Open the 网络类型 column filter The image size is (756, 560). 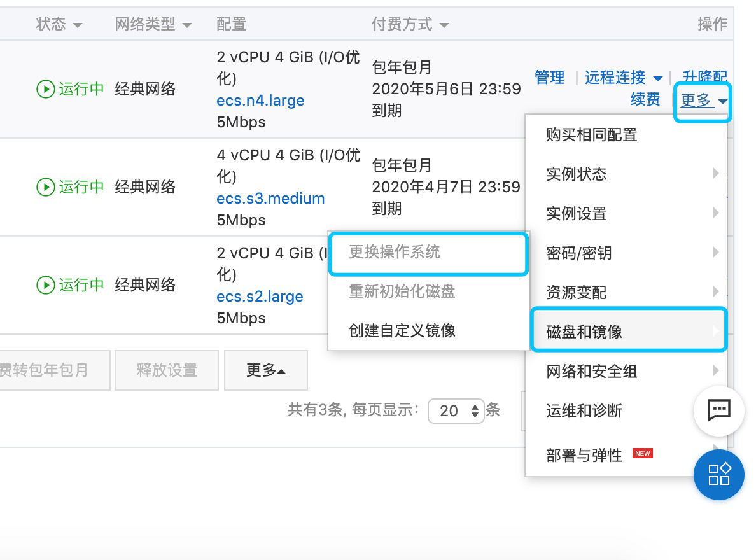coord(186,25)
